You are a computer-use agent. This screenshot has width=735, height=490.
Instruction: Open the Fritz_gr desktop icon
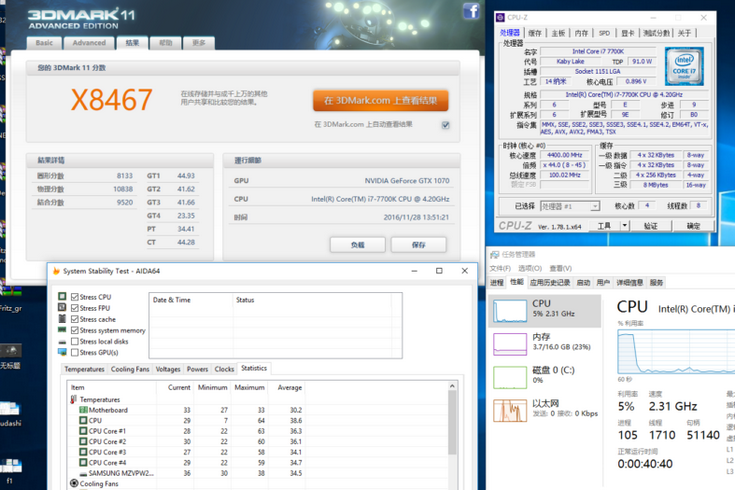(10, 296)
